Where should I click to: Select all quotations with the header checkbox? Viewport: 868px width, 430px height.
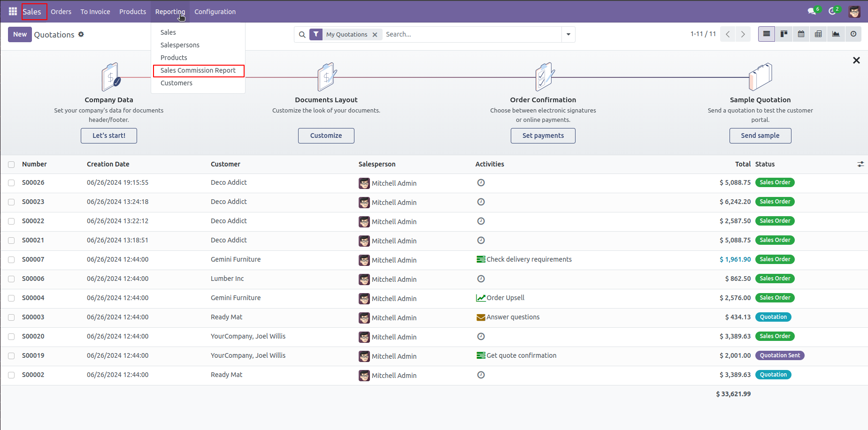pos(11,164)
